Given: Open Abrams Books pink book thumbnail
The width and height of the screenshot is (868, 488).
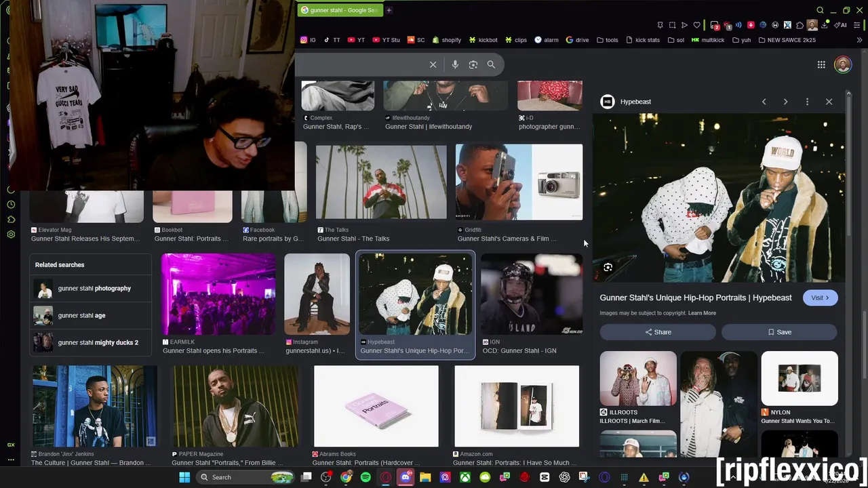Looking at the screenshot, I should (x=376, y=406).
